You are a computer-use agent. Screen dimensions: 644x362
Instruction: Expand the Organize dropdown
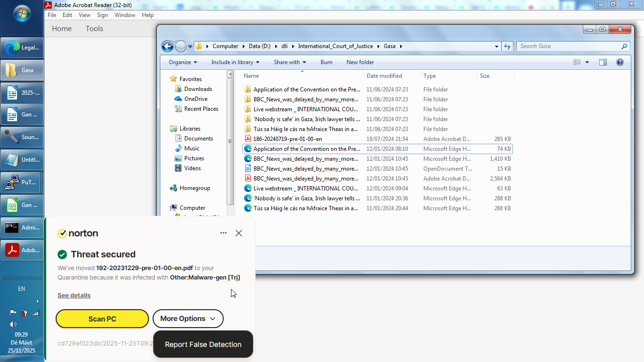tap(183, 62)
